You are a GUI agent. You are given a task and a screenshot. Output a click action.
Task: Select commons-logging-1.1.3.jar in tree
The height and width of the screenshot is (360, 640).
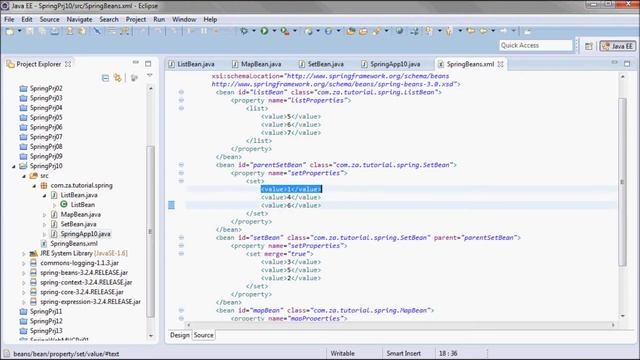click(x=79, y=263)
